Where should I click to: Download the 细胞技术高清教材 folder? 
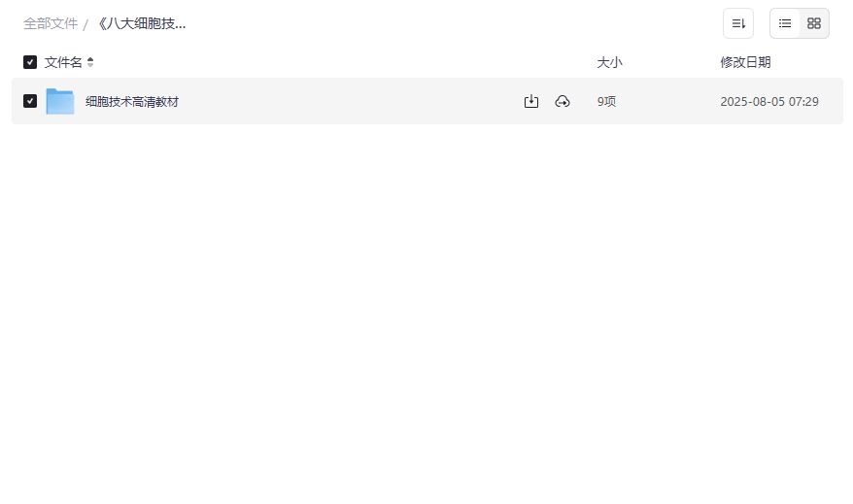531,101
